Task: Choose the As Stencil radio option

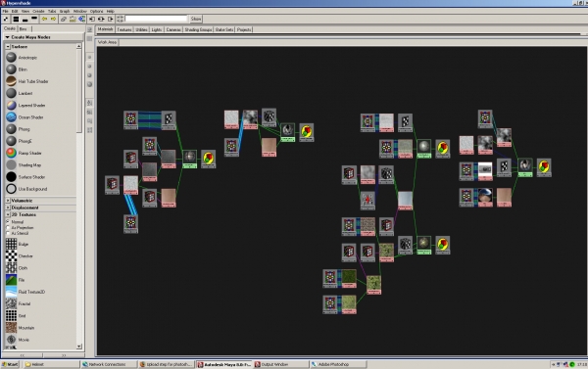Action: click(x=8, y=233)
